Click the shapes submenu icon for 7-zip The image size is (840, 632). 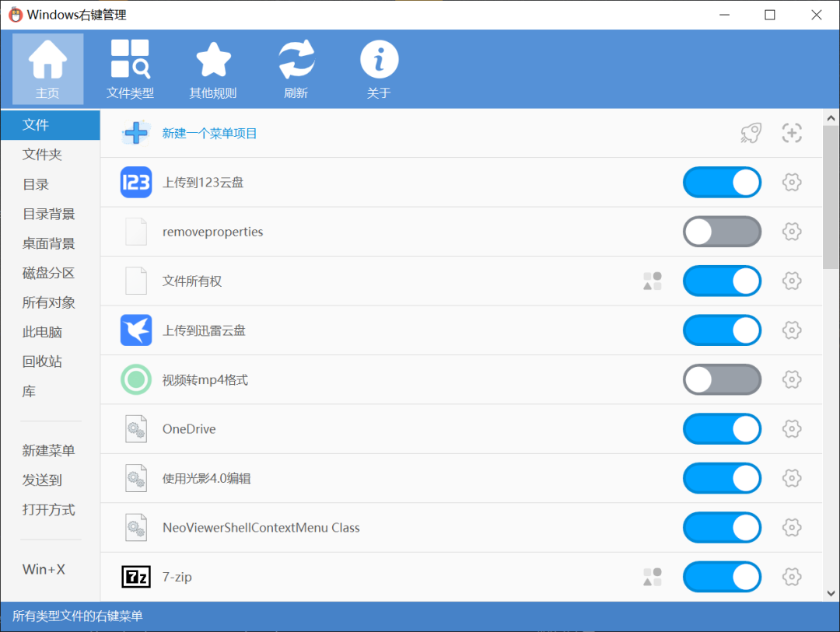click(653, 577)
